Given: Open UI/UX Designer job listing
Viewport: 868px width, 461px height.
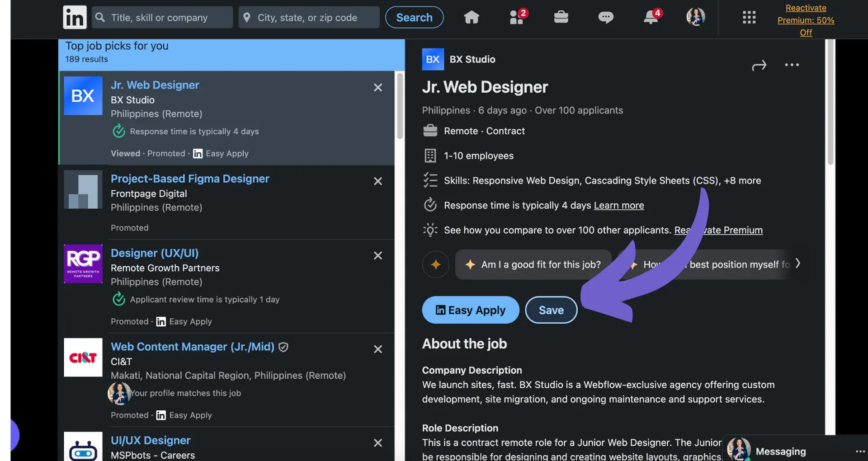Looking at the screenshot, I should 151,440.
